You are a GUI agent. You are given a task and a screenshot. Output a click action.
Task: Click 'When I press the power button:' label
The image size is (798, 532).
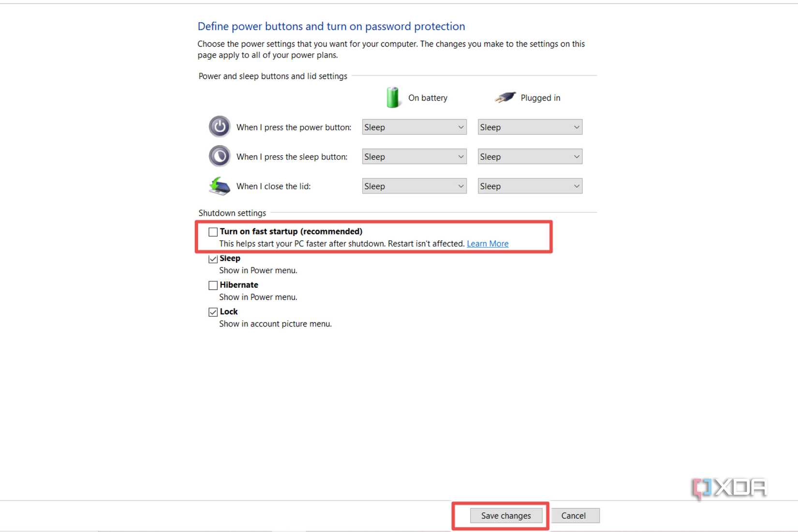[294, 127]
